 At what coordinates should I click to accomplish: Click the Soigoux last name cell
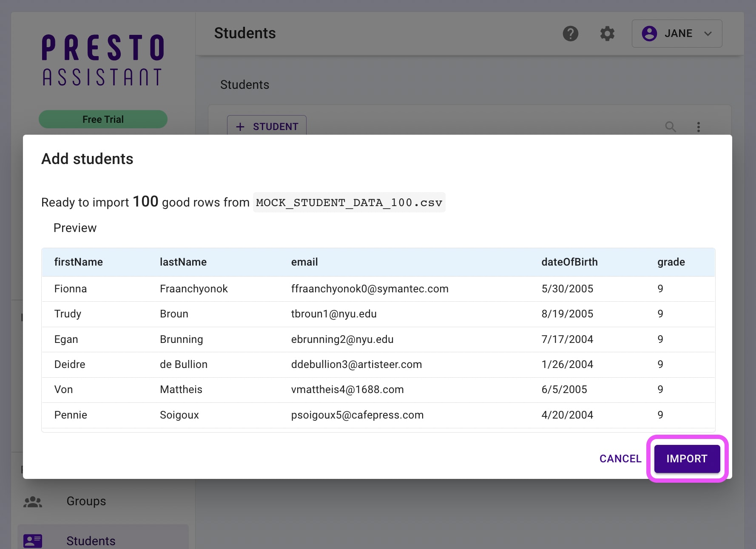click(x=179, y=415)
